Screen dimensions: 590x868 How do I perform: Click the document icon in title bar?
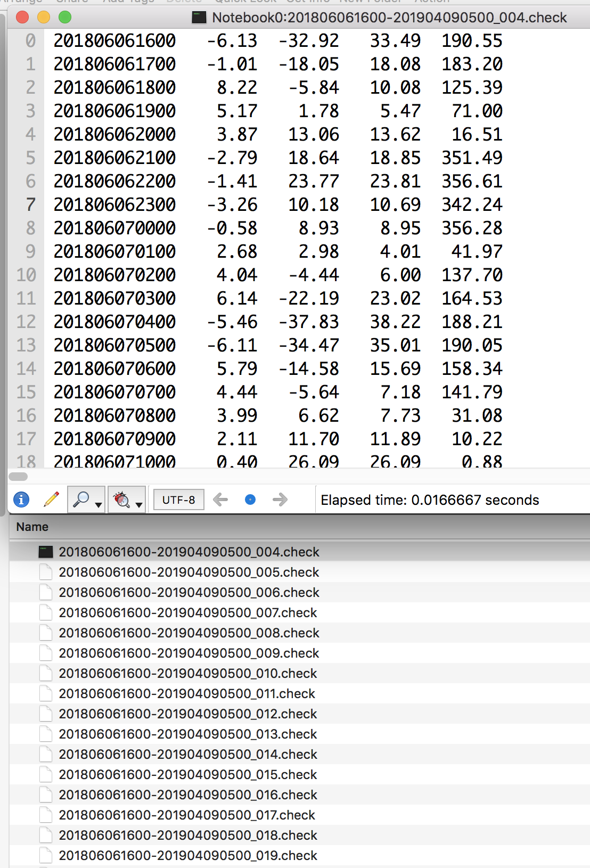point(199,18)
